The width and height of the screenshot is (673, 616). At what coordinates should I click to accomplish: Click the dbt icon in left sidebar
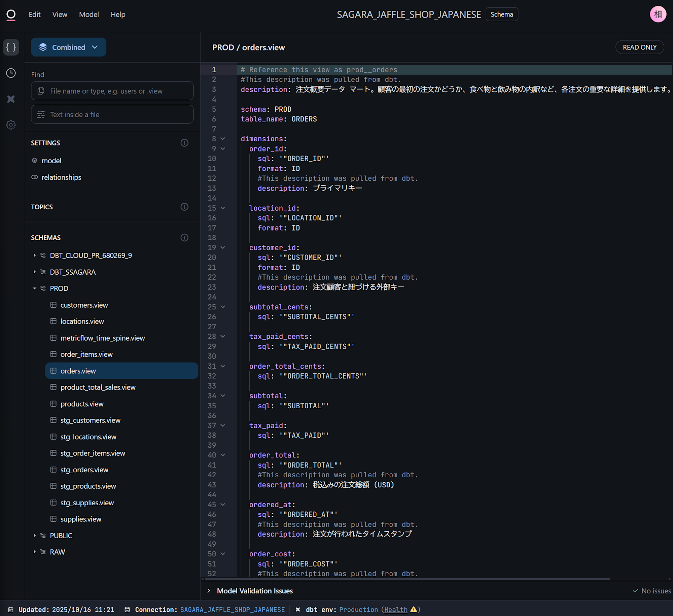tap(11, 99)
